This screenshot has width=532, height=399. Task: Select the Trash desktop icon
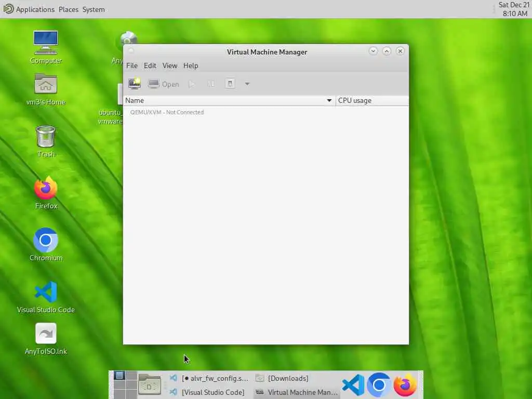coord(46,141)
